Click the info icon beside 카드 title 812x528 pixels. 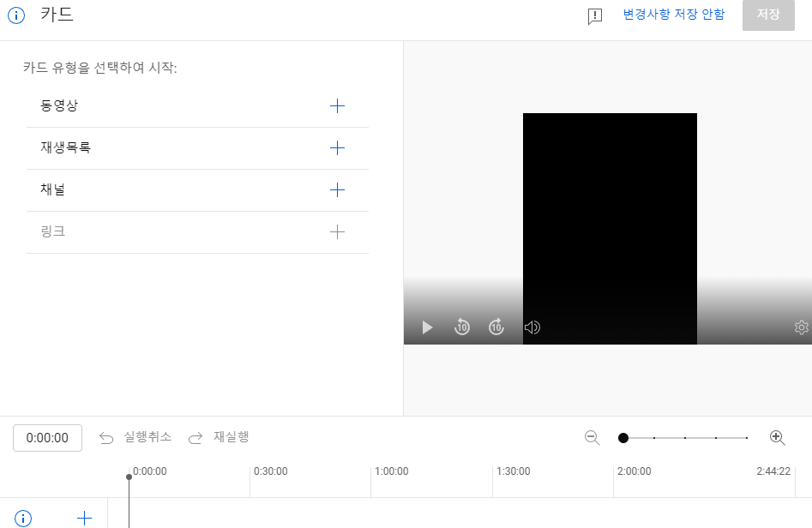pyautogui.click(x=16, y=15)
